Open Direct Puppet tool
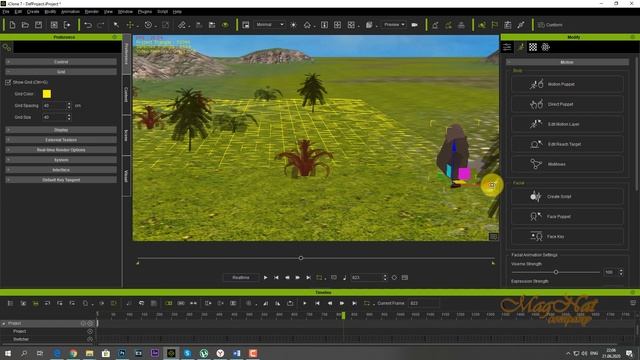The width and height of the screenshot is (640, 360). click(x=567, y=104)
